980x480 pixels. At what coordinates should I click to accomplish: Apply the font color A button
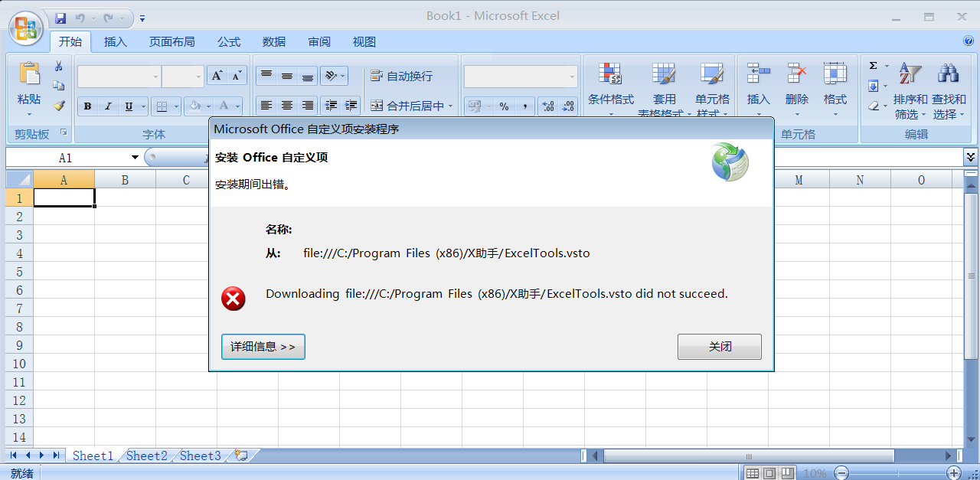click(224, 106)
